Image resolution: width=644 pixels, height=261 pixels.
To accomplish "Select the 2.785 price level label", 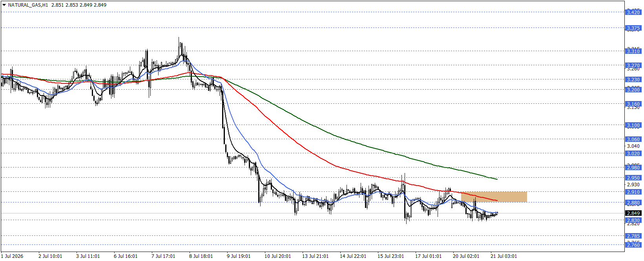I will (x=633, y=236).
